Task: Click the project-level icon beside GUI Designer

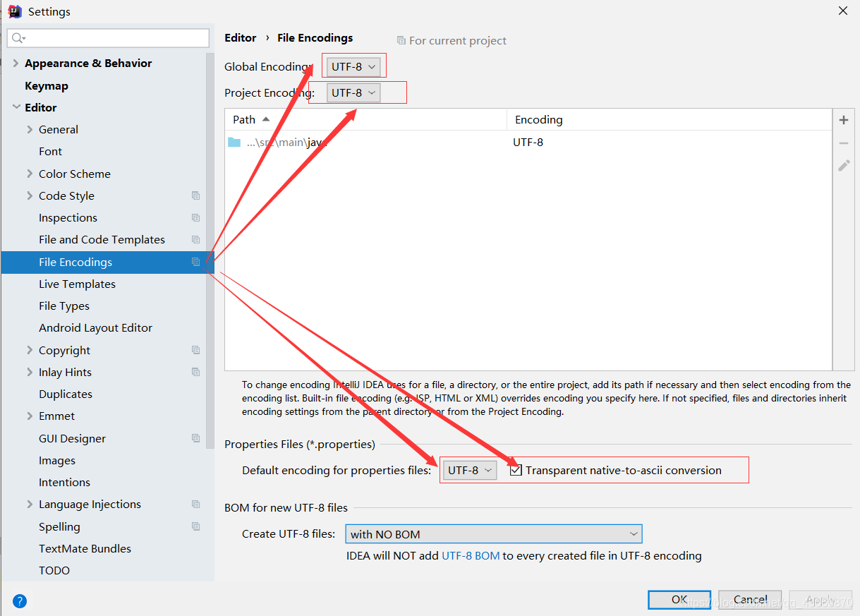Action: tap(195, 438)
